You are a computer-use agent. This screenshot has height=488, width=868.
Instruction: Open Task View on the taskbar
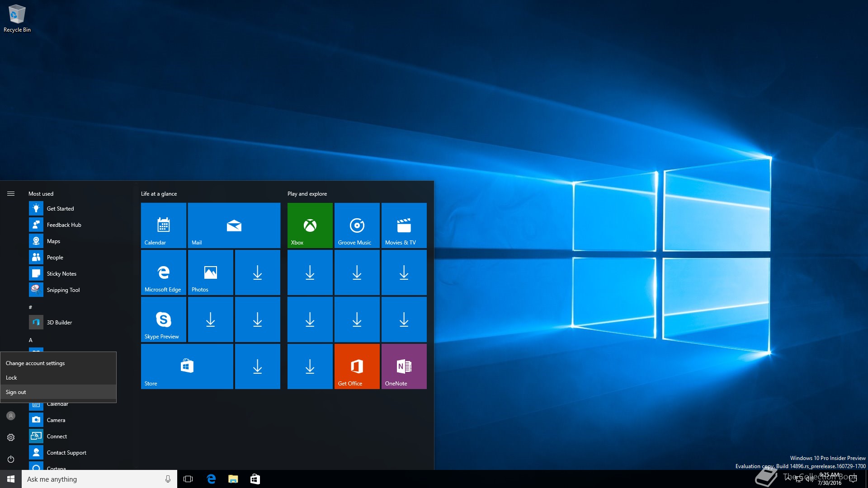pyautogui.click(x=188, y=479)
